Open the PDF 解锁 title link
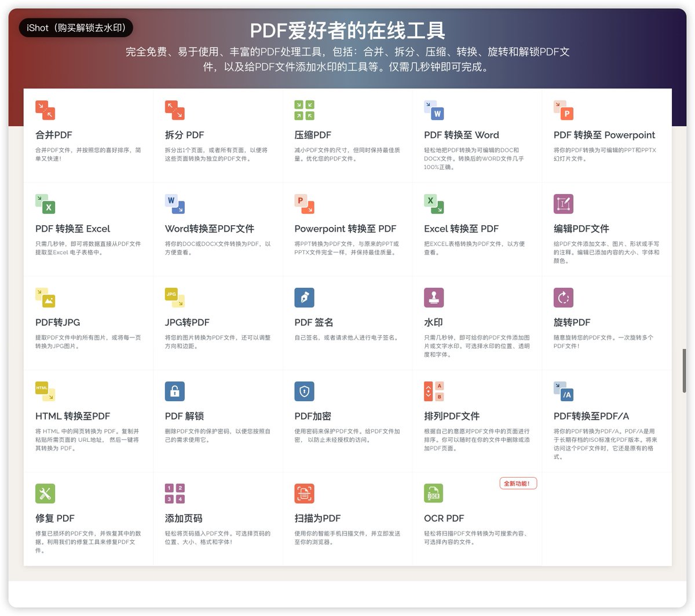The image size is (695, 616). [184, 416]
